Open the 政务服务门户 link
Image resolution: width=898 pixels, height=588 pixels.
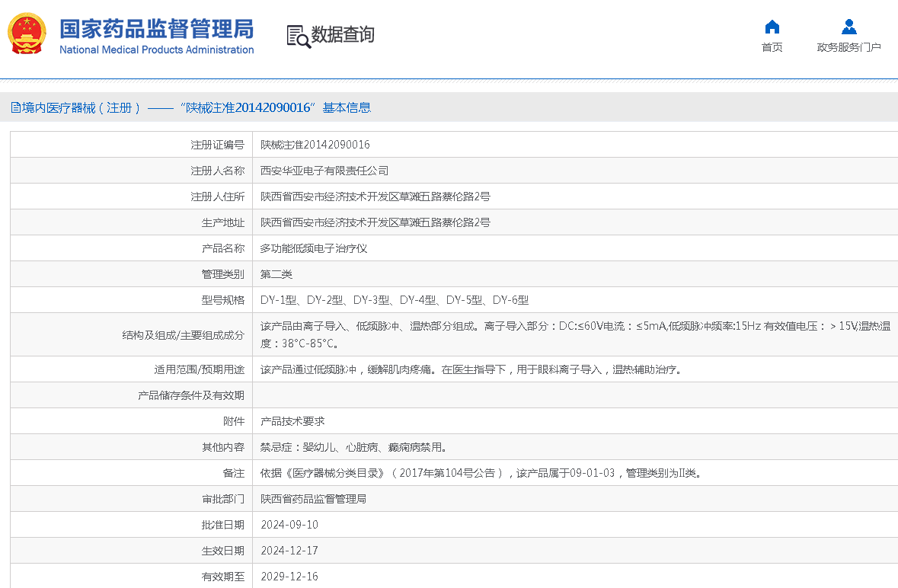coord(848,47)
